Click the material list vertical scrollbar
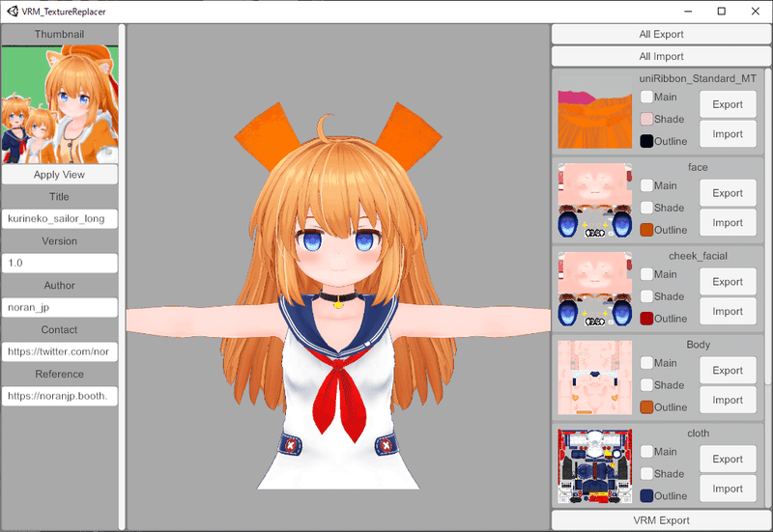 pos(768,227)
